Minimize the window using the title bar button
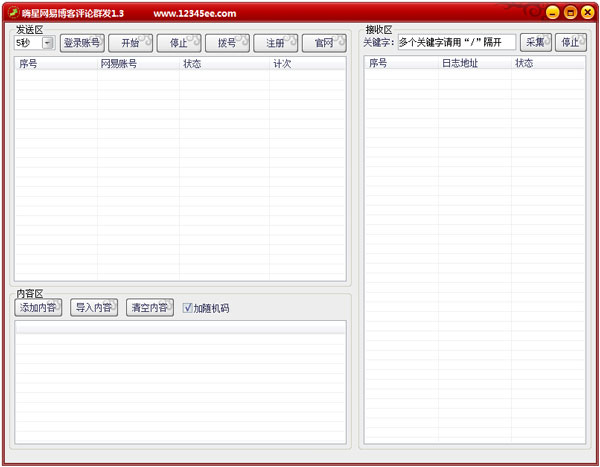 pos(553,13)
